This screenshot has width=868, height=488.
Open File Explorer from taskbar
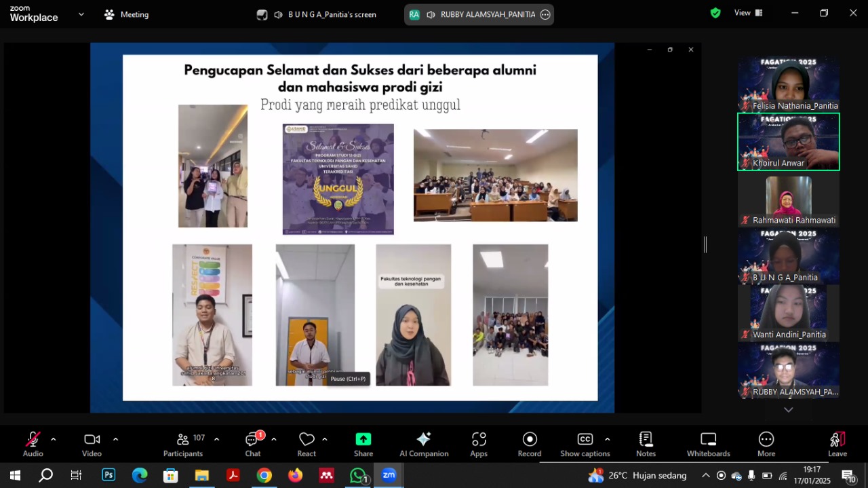click(x=201, y=475)
